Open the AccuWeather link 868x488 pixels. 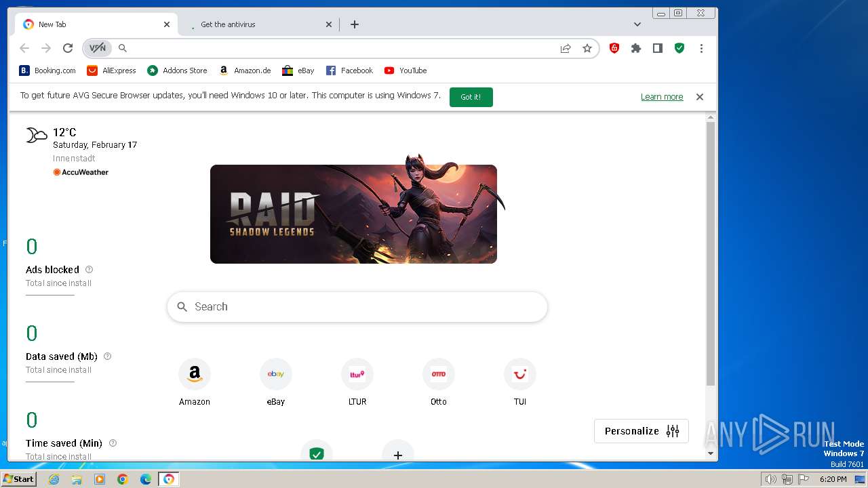point(81,172)
